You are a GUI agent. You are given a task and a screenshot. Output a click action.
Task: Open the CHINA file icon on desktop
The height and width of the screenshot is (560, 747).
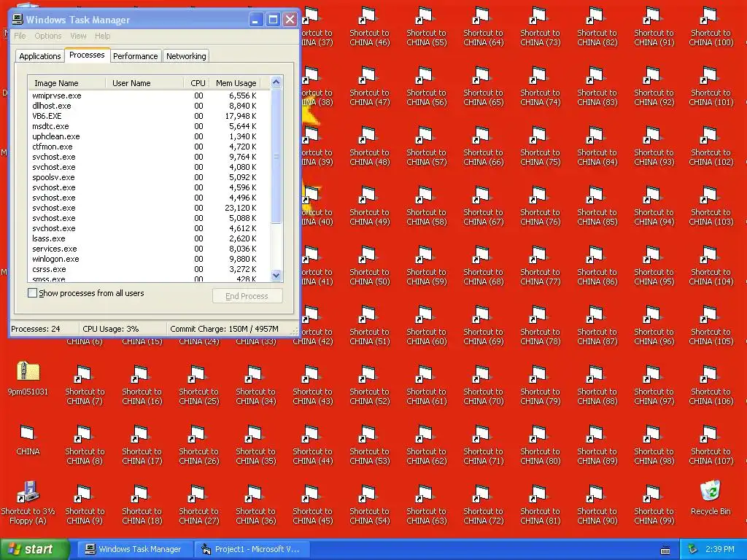pyautogui.click(x=28, y=432)
